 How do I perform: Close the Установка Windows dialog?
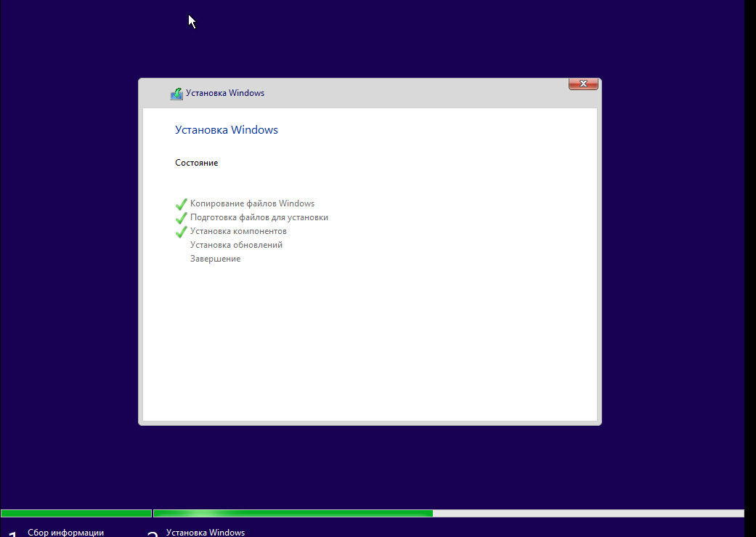tap(583, 84)
